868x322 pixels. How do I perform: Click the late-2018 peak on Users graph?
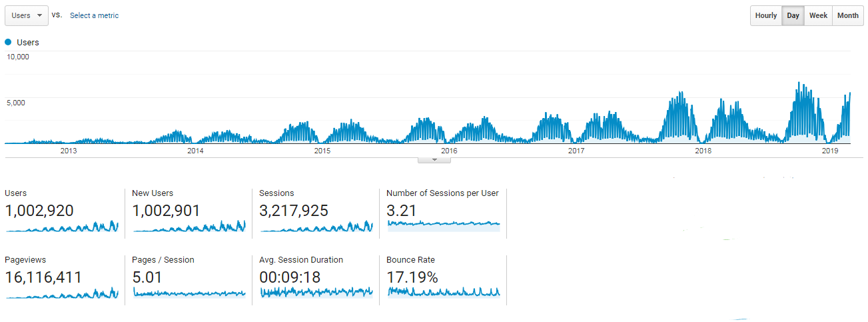pos(799,84)
